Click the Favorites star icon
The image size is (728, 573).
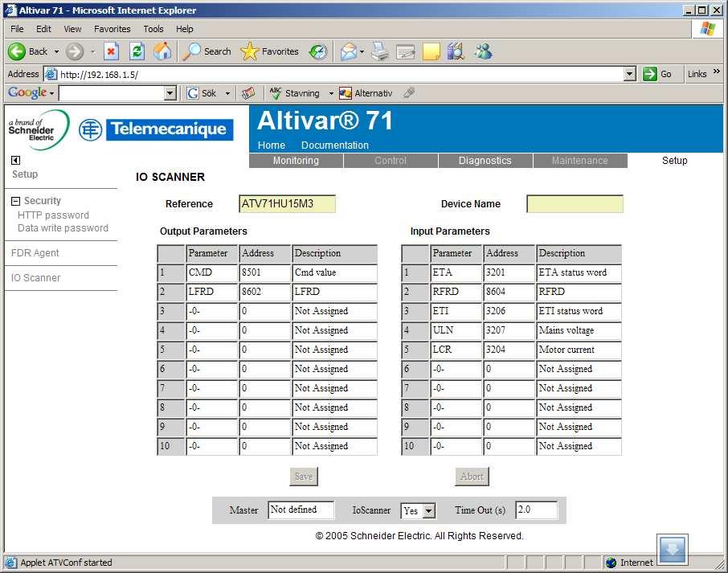tap(250, 51)
